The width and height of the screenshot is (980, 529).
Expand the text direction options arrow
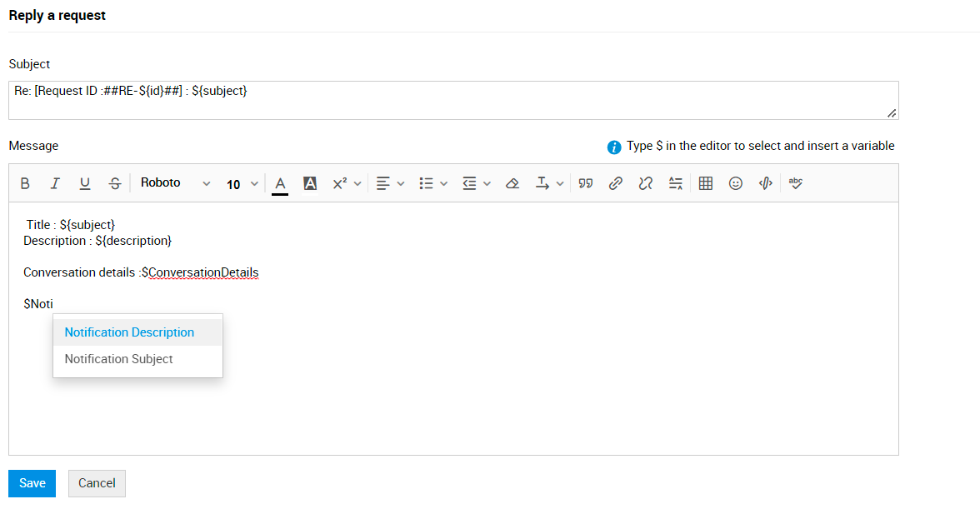(x=560, y=183)
